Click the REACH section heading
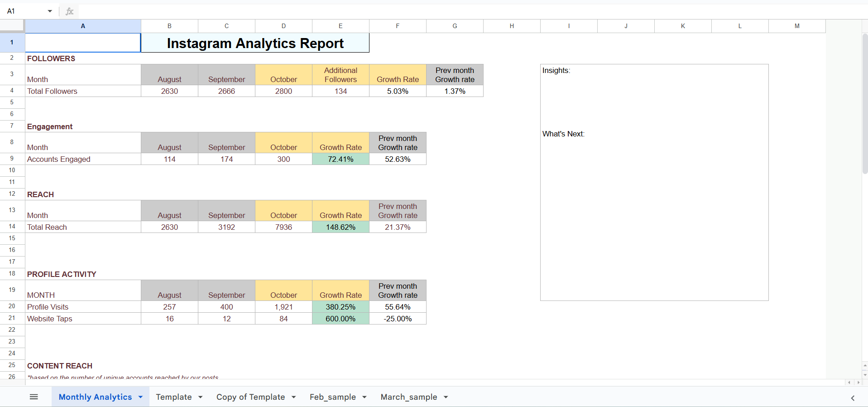 pyautogui.click(x=40, y=194)
